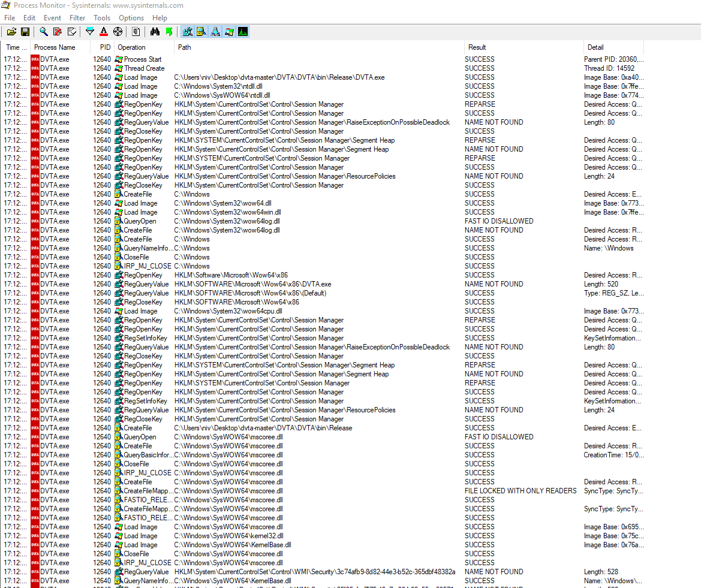The width and height of the screenshot is (701, 588).
Task: Open the File menu
Action: tap(10, 18)
